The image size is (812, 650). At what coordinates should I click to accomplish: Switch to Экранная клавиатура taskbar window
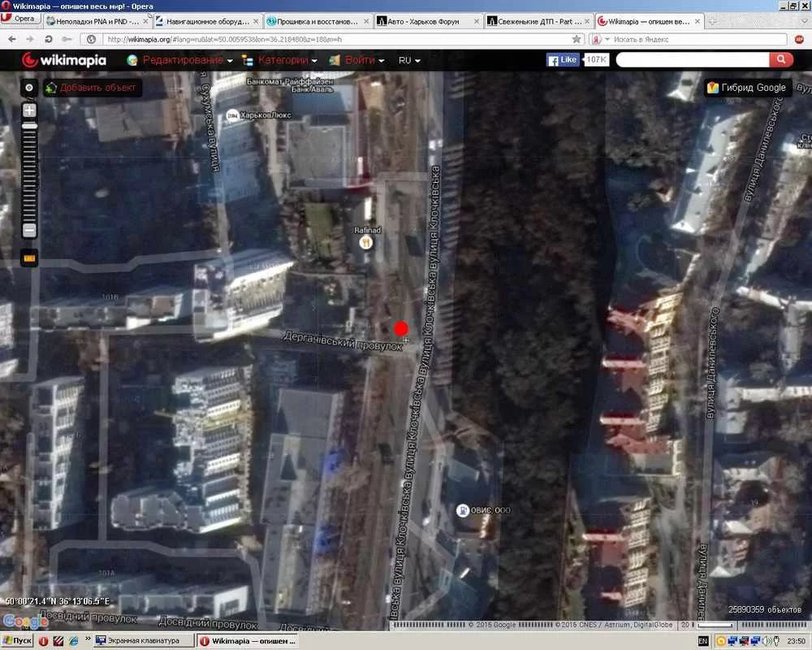point(144,641)
